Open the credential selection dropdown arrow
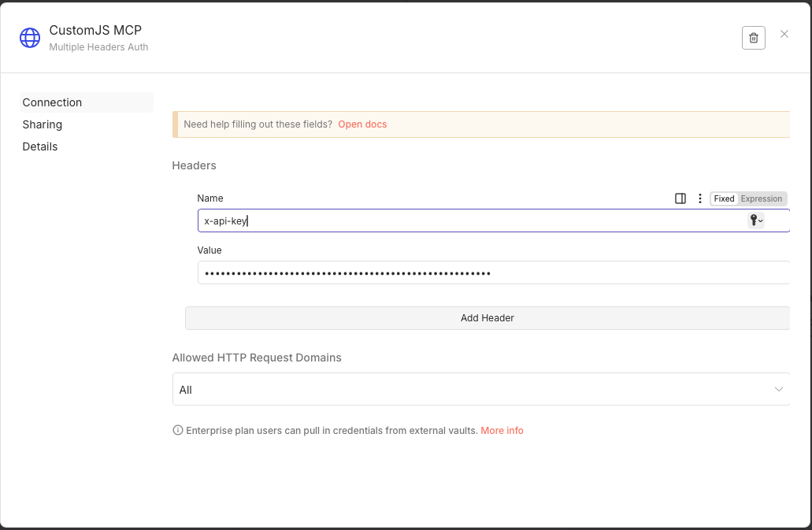812x530 pixels. [x=761, y=221]
